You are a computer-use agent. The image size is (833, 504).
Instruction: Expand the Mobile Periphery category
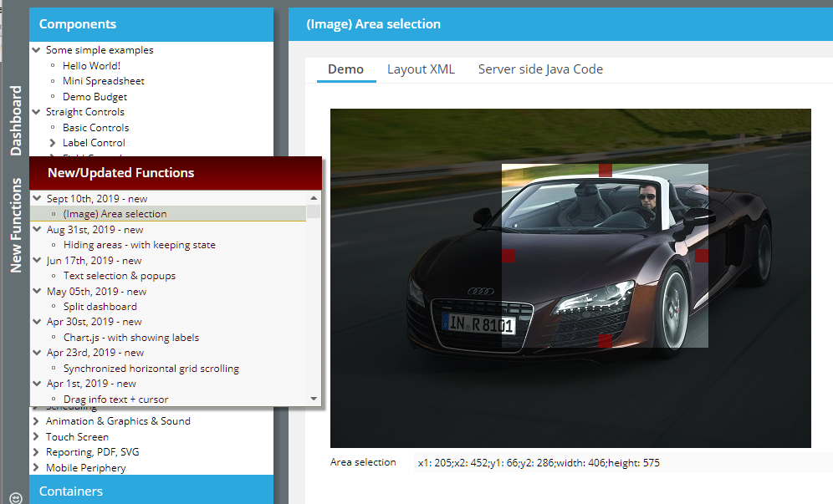[x=36, y=468]
